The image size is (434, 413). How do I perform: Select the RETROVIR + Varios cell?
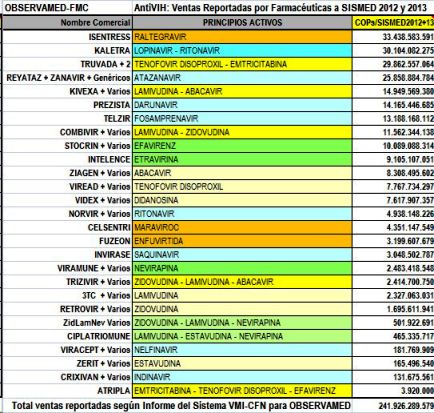[x=68, y=309]
